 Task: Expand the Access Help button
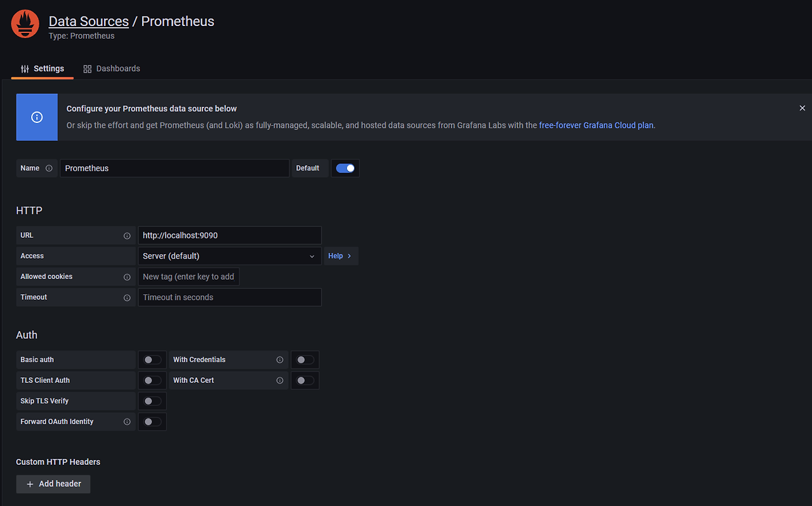[x=341, y=256]
